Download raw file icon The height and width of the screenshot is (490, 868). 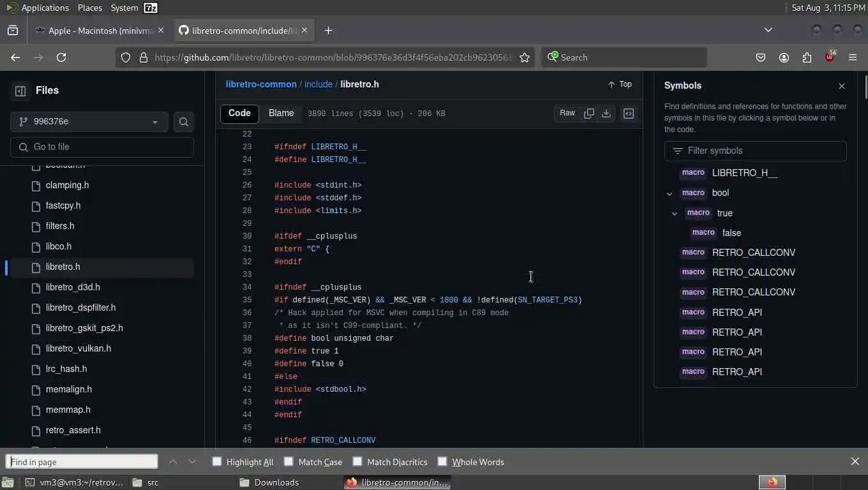pos(606,113)
